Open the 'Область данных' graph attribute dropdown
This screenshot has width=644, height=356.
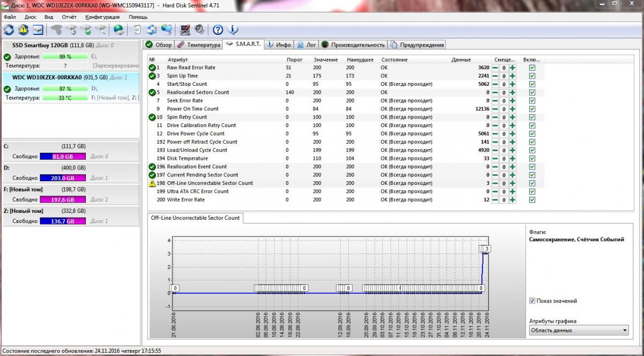[x=579, y=330]
